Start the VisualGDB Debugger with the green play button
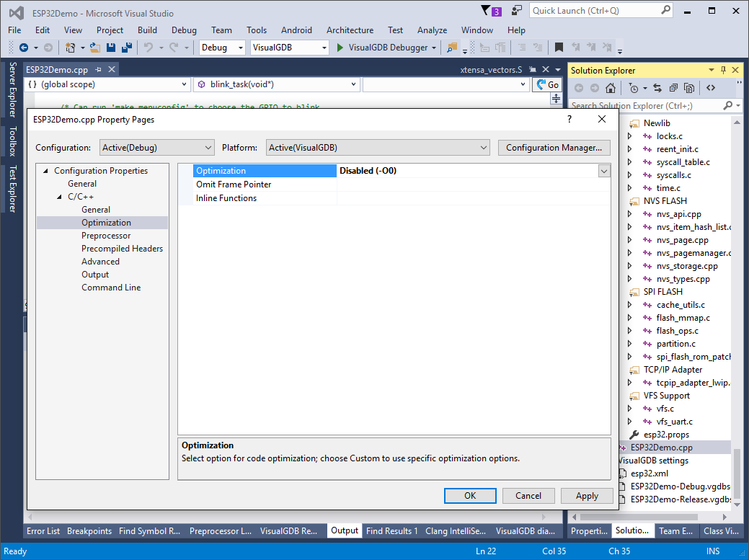 click(x=340, y=48)
